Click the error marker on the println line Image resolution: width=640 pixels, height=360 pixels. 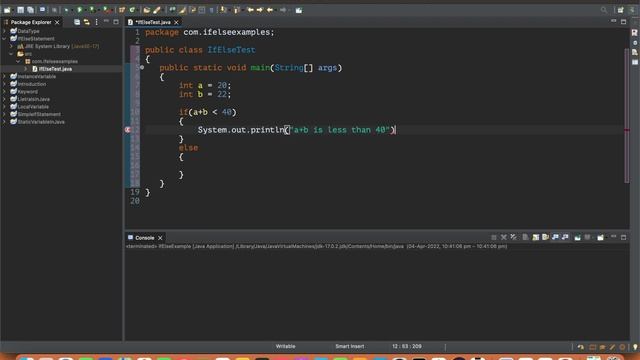tap(128, 129)
